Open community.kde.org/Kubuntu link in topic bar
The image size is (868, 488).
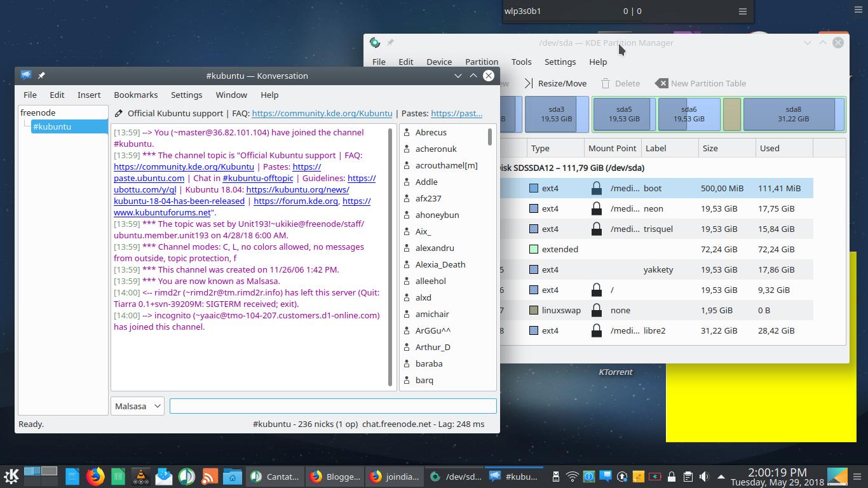pyautogui.click(x=322, y=113)
